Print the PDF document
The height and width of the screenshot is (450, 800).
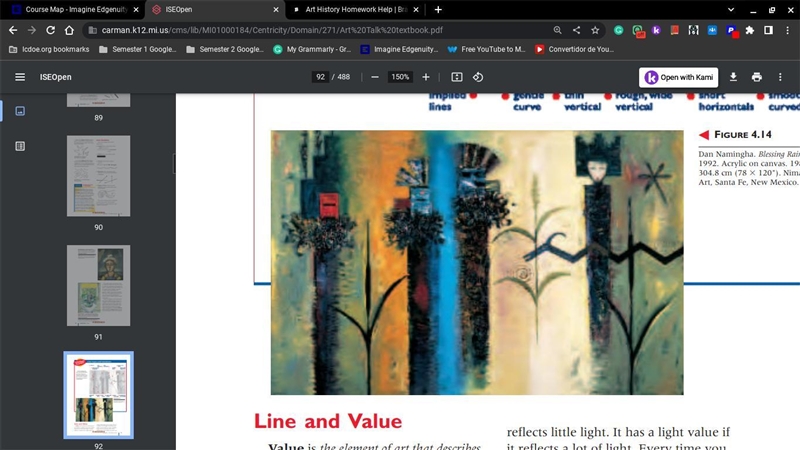tap(757, 77)
